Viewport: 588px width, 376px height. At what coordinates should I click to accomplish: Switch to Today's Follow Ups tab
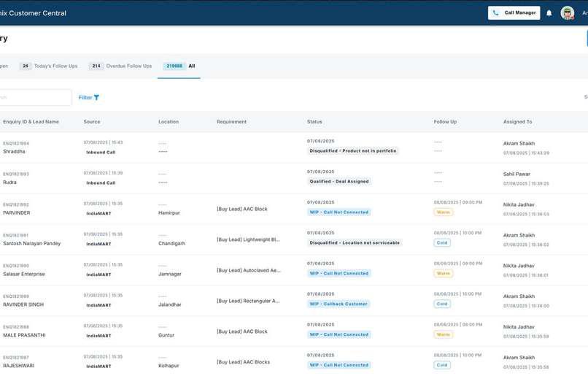(48, 66)
